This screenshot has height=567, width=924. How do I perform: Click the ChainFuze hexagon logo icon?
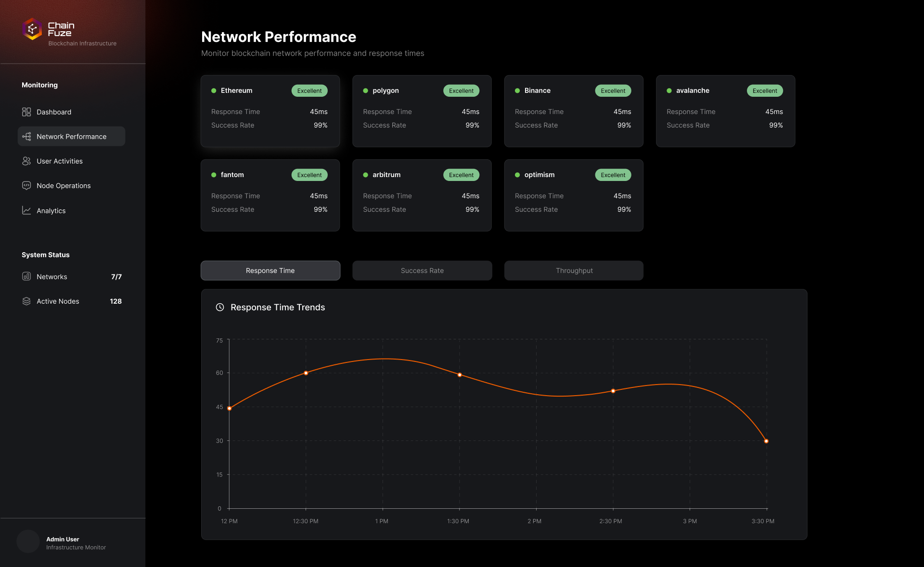pyautogui.click(x=32, y=29)
